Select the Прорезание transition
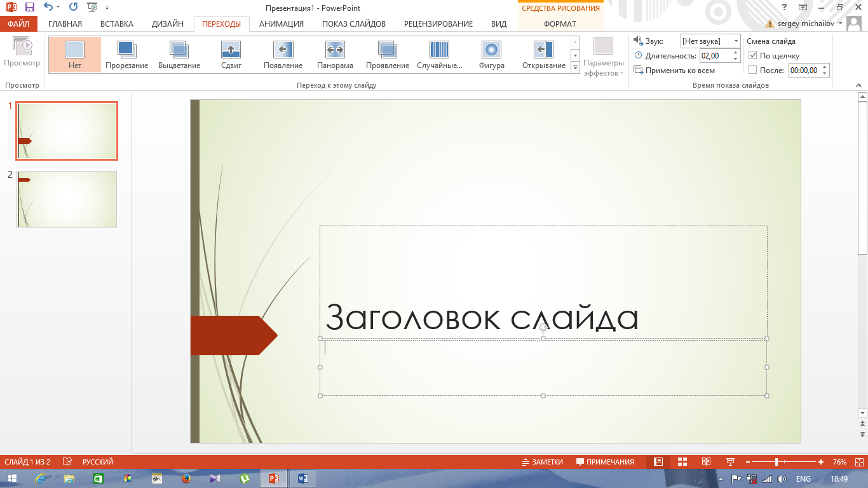The image size is (868, 488). click(127, 55)
